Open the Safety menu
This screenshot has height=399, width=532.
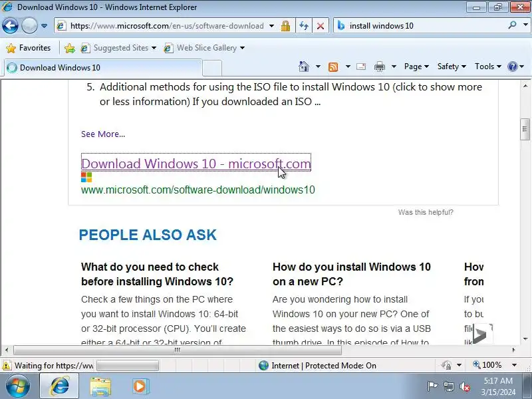click(x=452, y=66)
